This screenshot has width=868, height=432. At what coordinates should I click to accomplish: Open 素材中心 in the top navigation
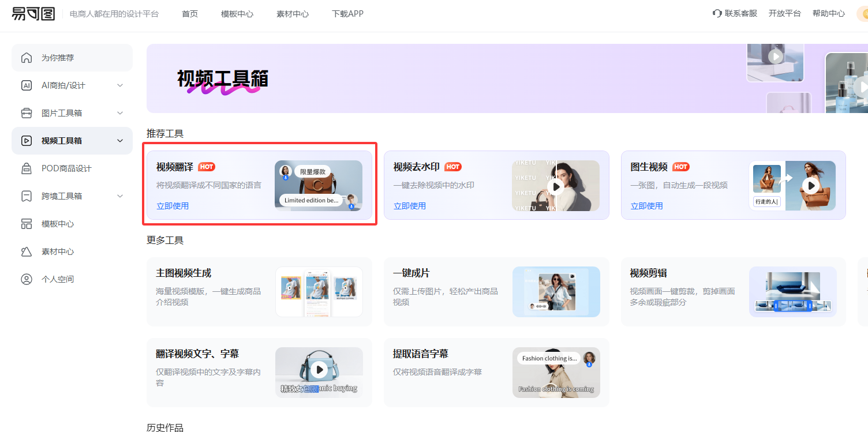[293, 13]
